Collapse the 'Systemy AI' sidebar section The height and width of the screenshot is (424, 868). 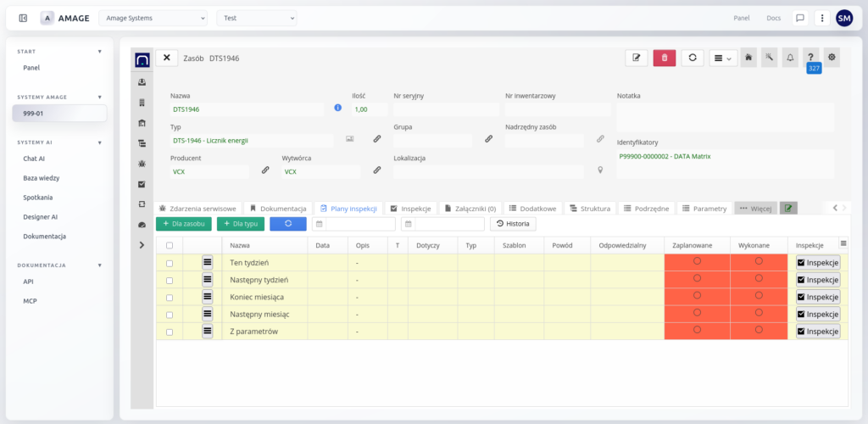[x=99, y=142]
